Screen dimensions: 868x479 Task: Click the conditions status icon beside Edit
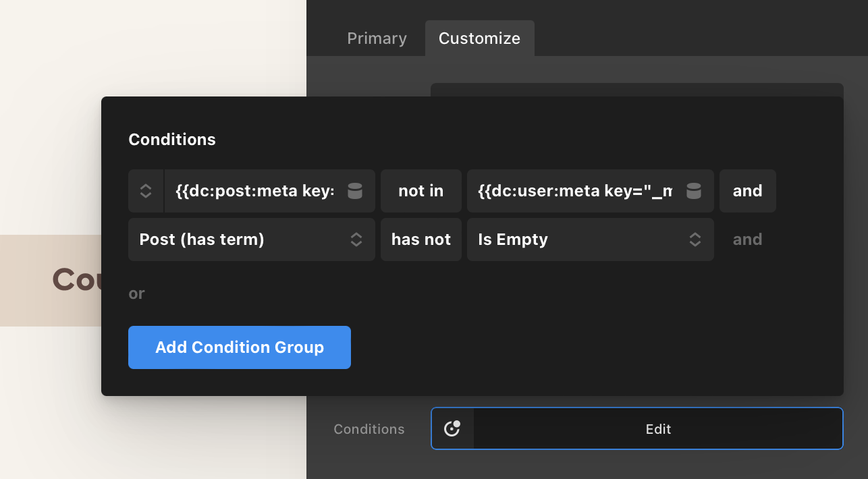pos(452,428)
